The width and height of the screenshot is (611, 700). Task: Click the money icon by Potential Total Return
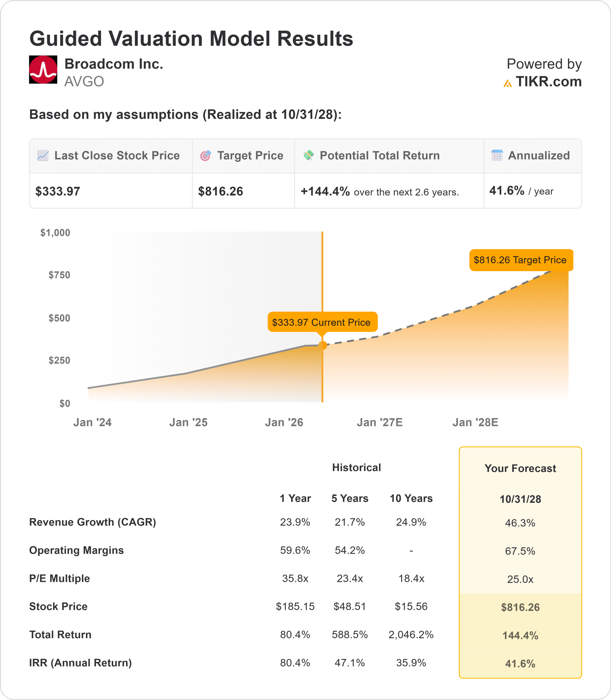tap(309, 155)
